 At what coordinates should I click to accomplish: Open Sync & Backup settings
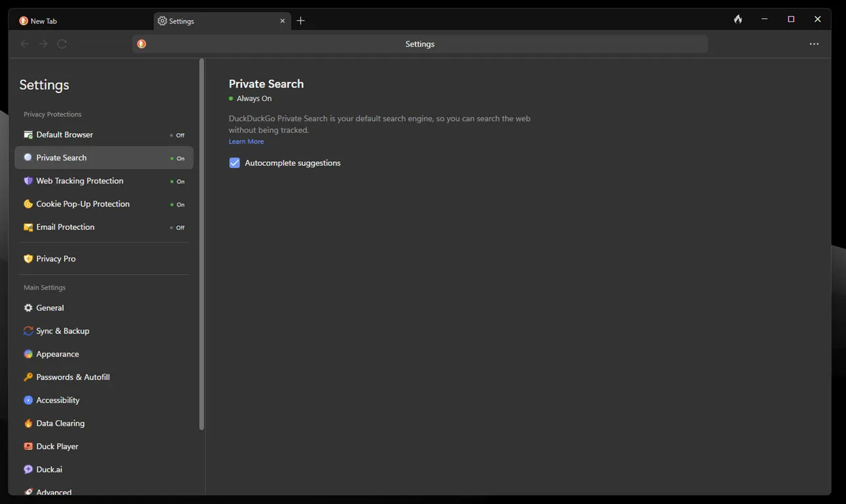coord(62,330)
